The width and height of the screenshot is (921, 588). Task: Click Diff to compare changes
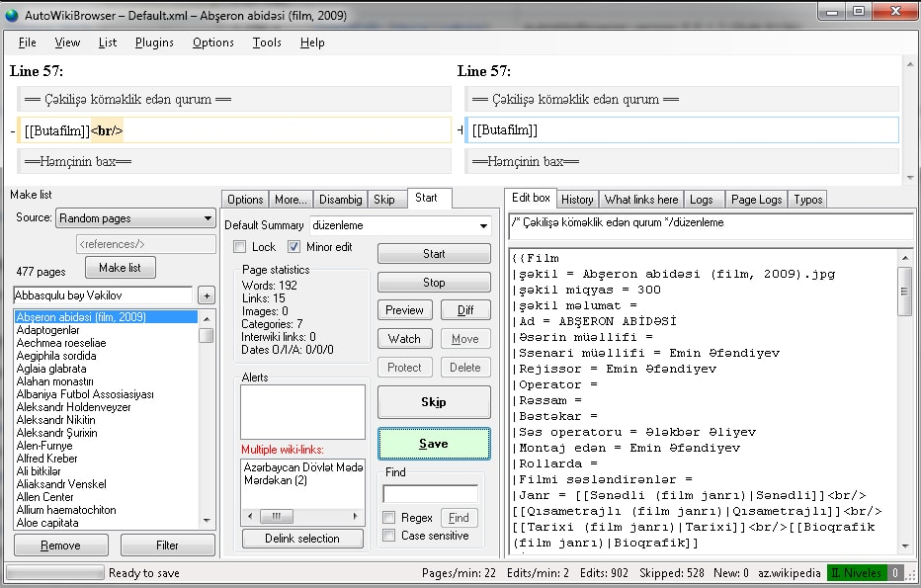coord(465,309)
